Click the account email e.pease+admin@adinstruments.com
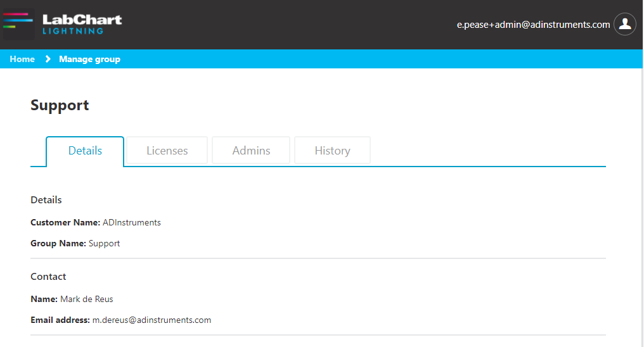This screenshot has height=347, width=644. tap(533, 25)
